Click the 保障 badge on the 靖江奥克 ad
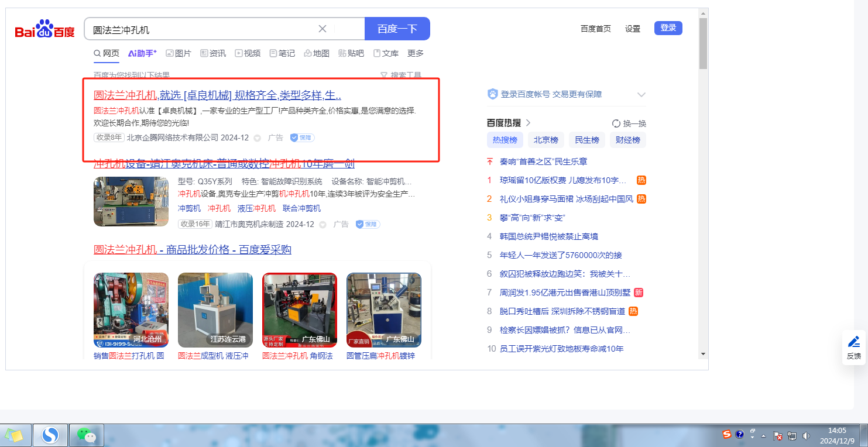 pos(368,224)
